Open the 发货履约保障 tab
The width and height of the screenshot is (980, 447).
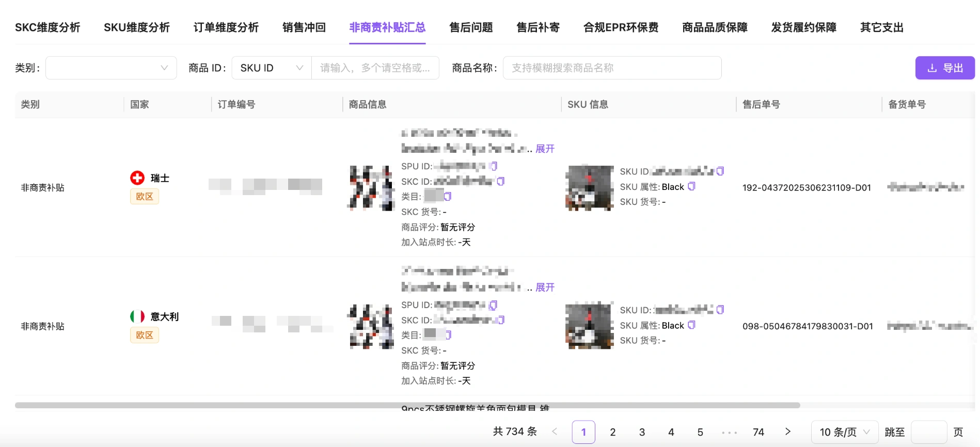pyautogui.click(x=804, y=27)
